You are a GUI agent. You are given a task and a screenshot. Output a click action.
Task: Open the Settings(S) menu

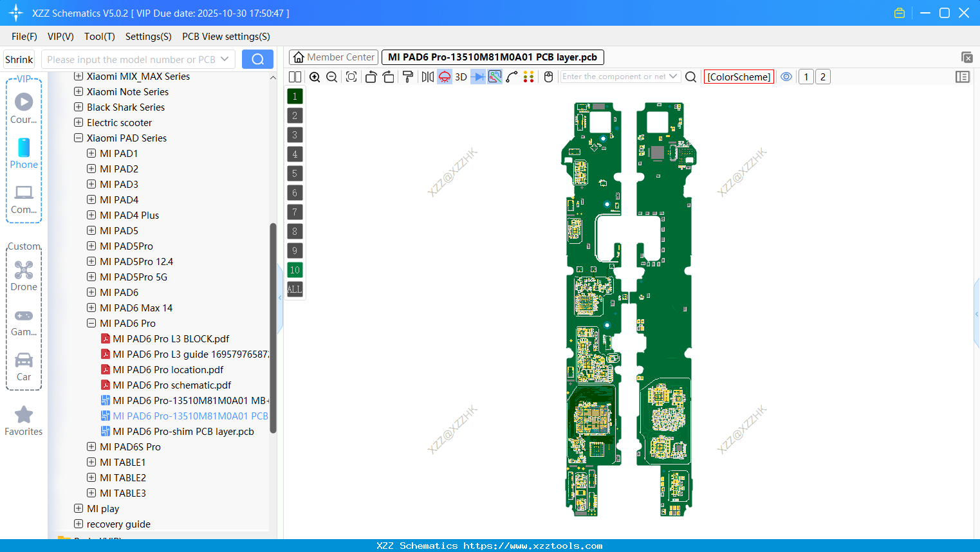(149, 37)
